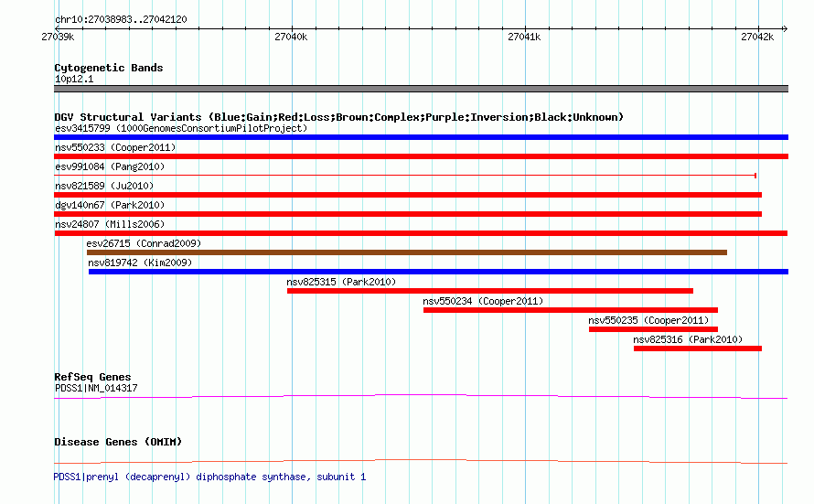Open the nsv819742 (Kim2009) label
Image resolution: width=814 pixels, height=504 pixels.
coord(140,263)
